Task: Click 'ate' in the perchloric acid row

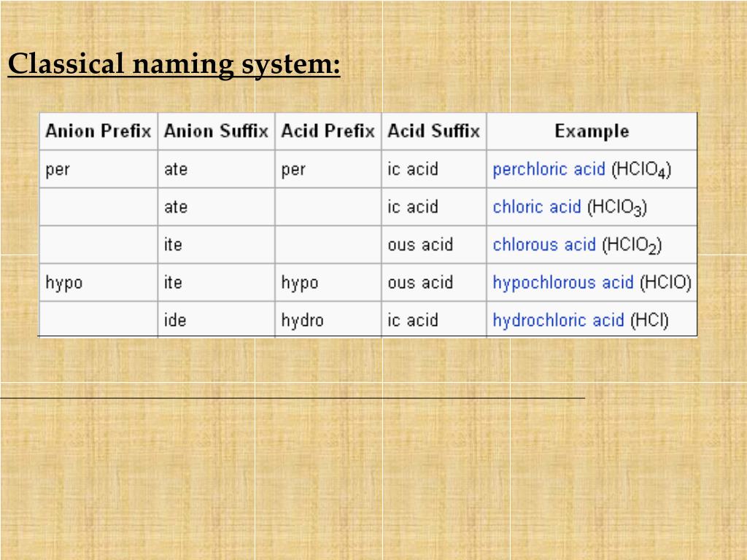Action: [176, 169]
